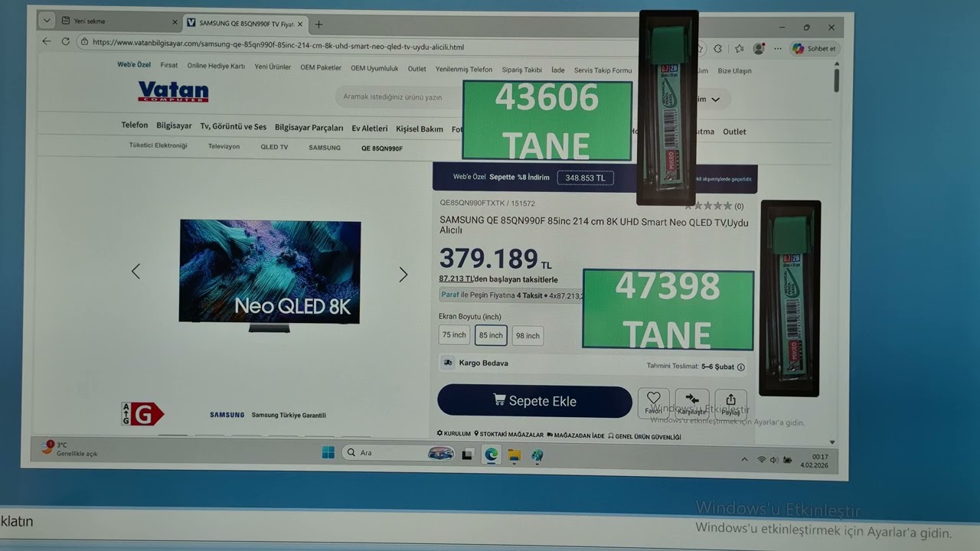
Task: Click the Karşılaştır compare icon
Action: [692, 403]
